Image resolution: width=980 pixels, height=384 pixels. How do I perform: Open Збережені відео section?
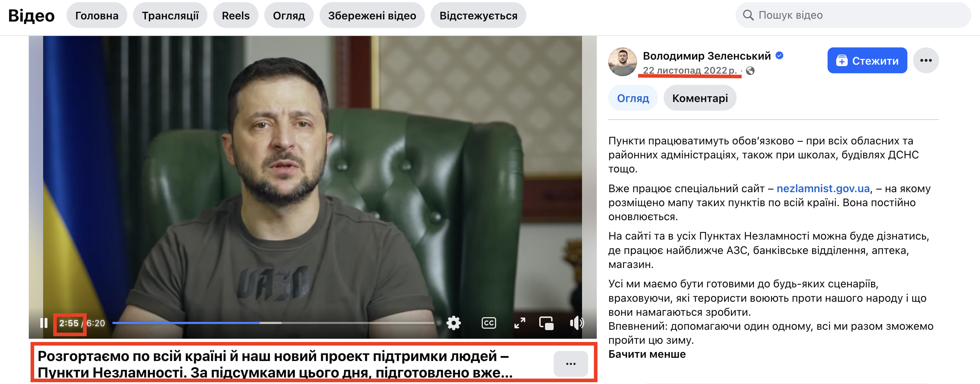point(372,15)
